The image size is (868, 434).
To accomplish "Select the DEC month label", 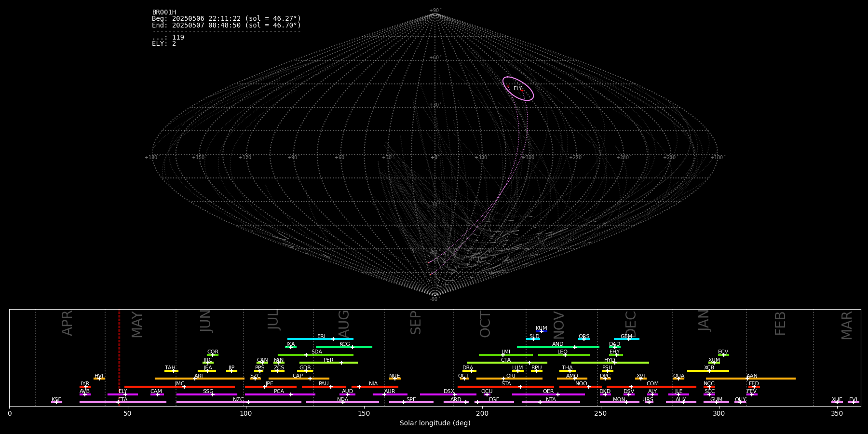I will [x=631, y=324].
